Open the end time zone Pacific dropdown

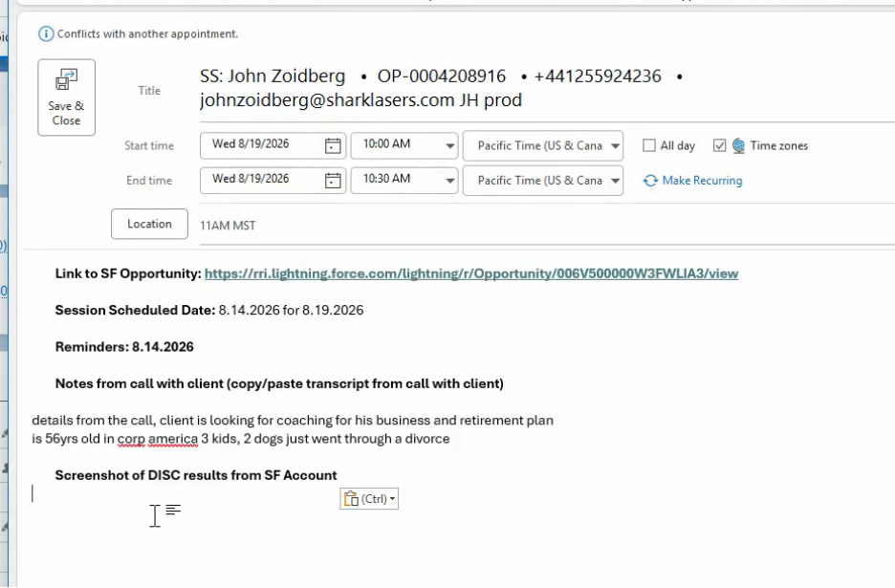point(615,181)
